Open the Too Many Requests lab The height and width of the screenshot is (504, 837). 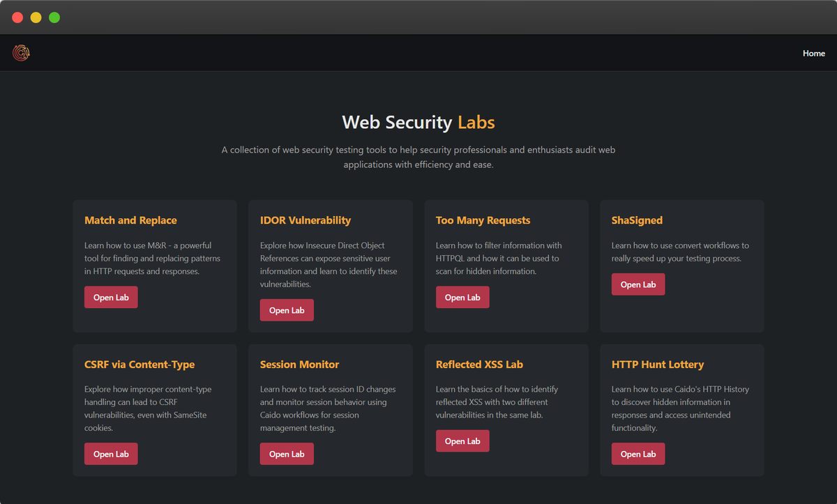(462, 297)
